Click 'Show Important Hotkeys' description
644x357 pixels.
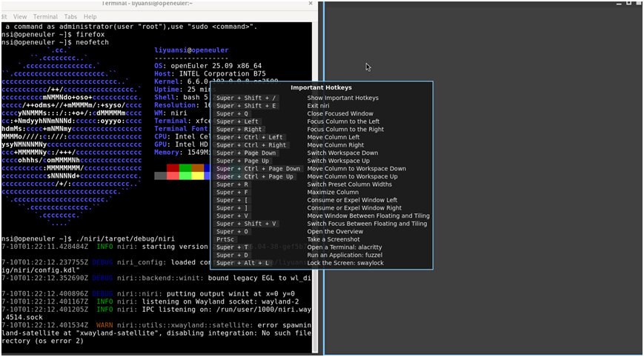[x=343, y=98]
